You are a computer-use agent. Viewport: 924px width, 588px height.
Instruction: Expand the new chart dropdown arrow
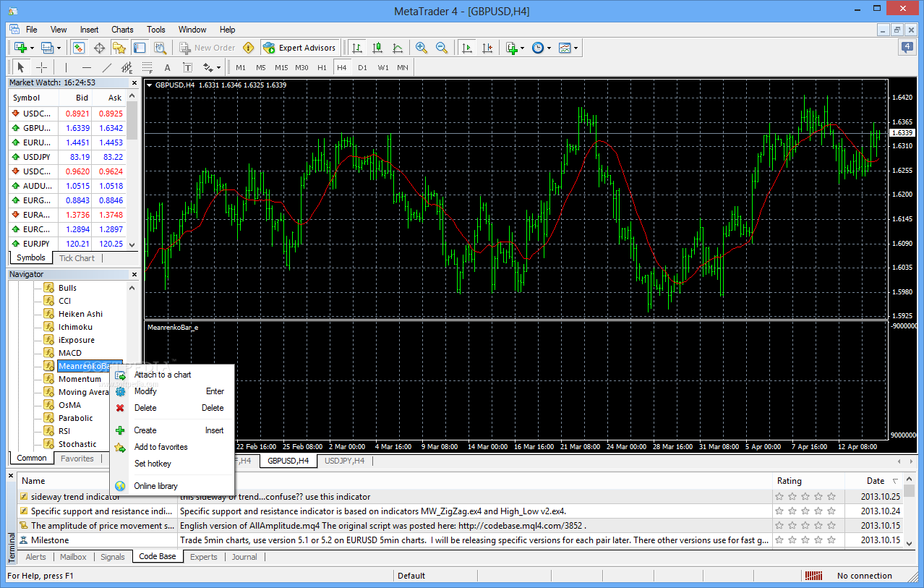click(32, 48)
